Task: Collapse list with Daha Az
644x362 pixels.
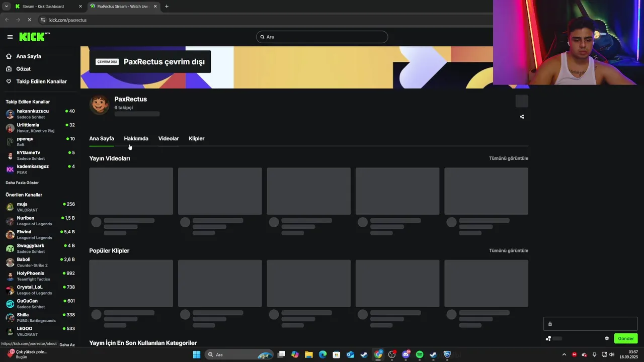Action: point(67,345)
